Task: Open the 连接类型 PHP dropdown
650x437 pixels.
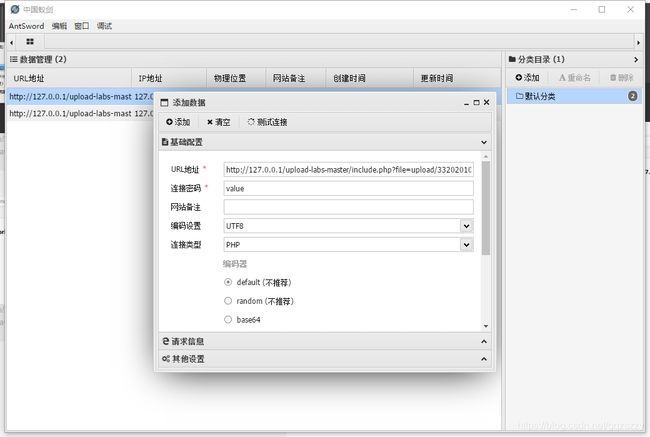Action: [x=348, y=245]
